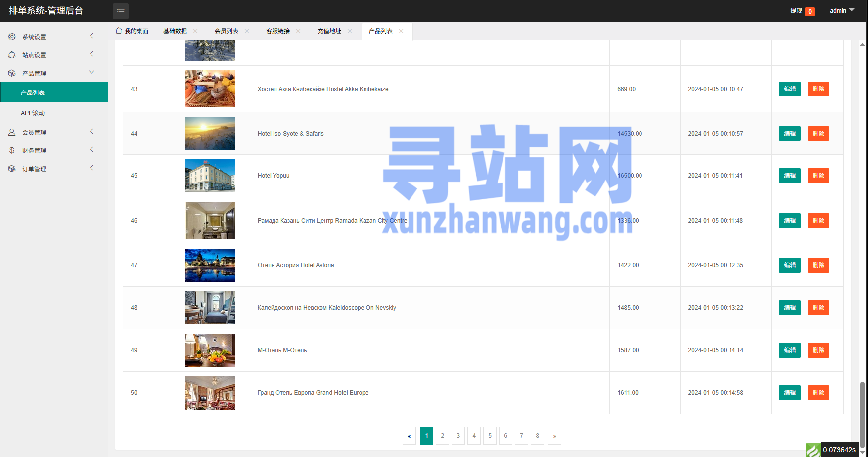Switch to the 会员列表 tab
The height and width of the screenshot is (457, 868).
coord(227,31)
